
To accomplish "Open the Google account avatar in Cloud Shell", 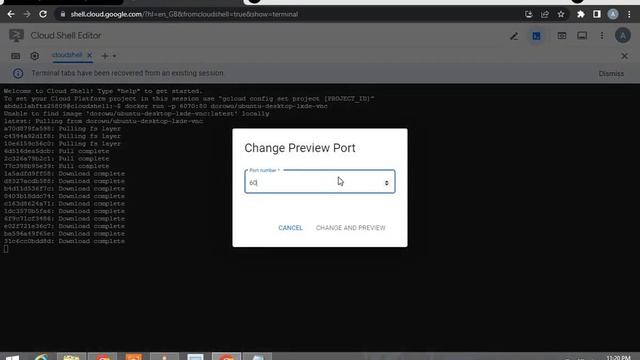I will 623,36.
